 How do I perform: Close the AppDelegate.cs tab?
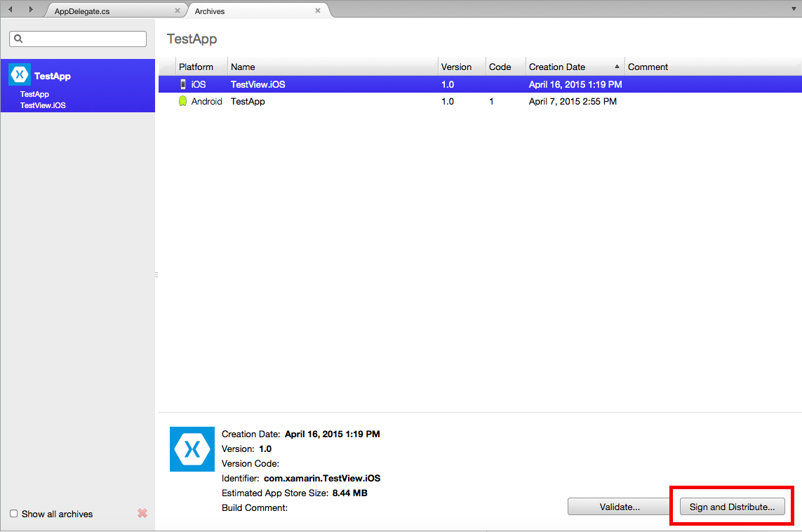point(178,11)
